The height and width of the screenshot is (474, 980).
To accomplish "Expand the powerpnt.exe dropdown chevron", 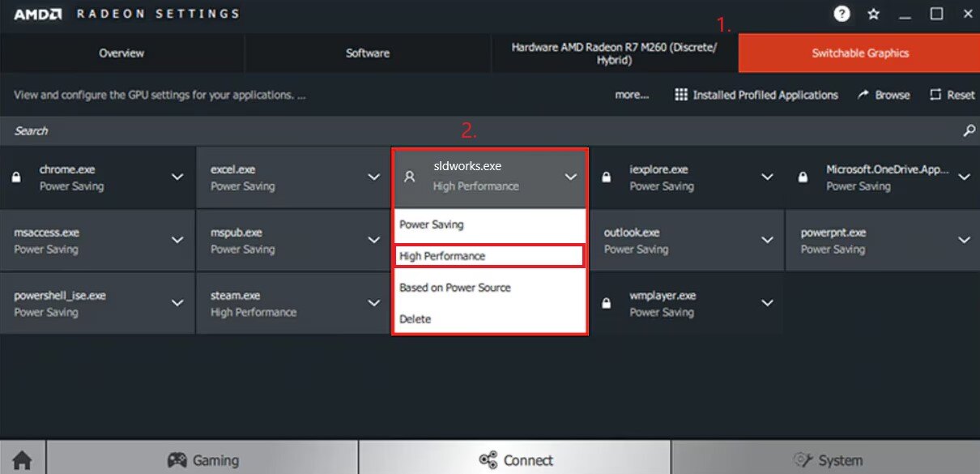I will 964,240.
